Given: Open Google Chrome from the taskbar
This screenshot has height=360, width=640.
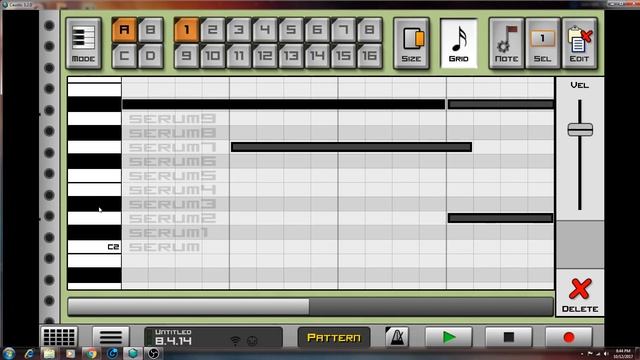Looking at the screenshot, I should click(91, 353).
